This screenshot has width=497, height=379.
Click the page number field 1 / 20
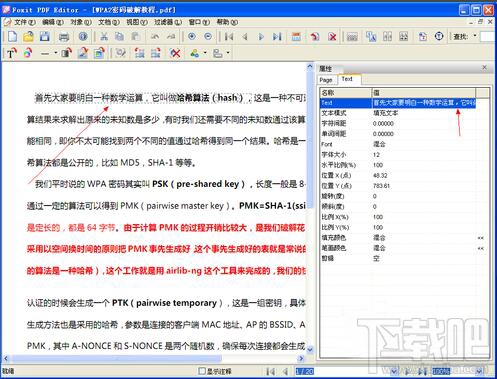click(x=305, y=371)
